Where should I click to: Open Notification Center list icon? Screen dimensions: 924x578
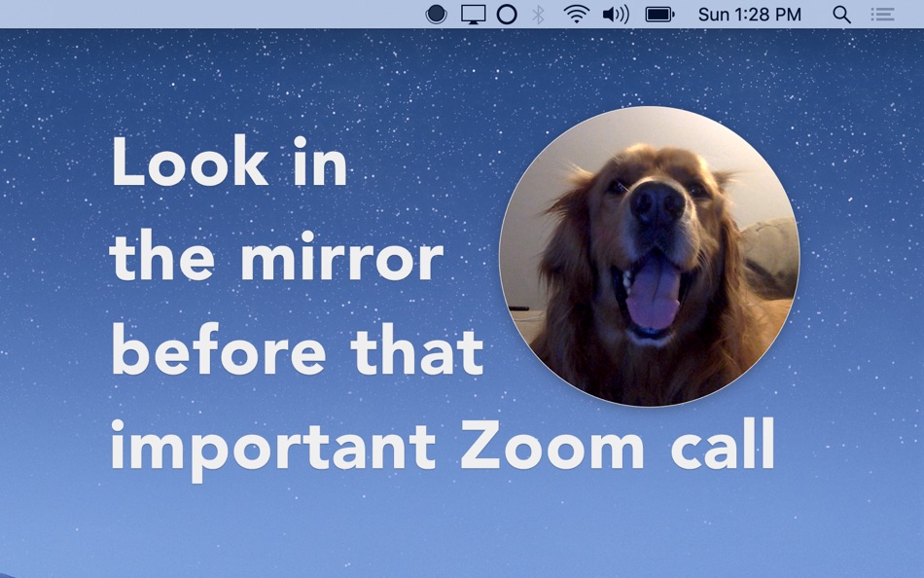click(883, 15)
